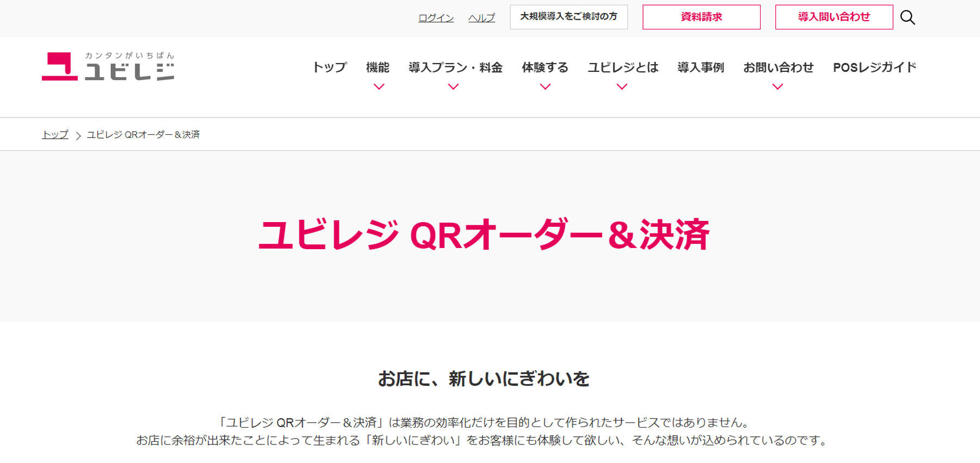Expand the ユビレジとは chevron
The height and width of the screenshot is (463, 980).
coord(622,87)
